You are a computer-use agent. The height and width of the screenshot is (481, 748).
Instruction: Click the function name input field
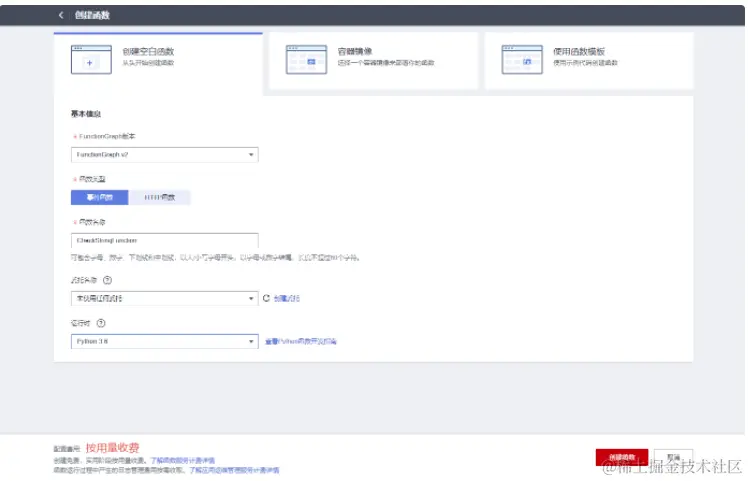coord(165,240)
